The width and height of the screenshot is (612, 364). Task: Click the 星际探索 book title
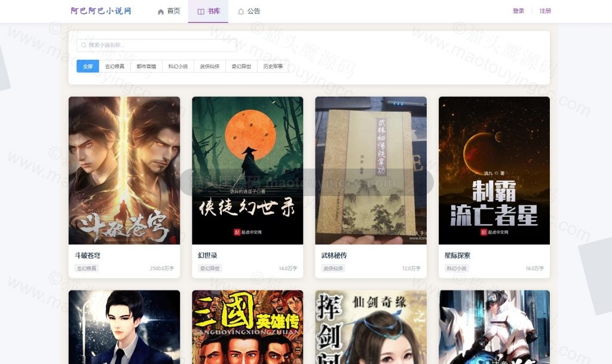click(457, 256)
